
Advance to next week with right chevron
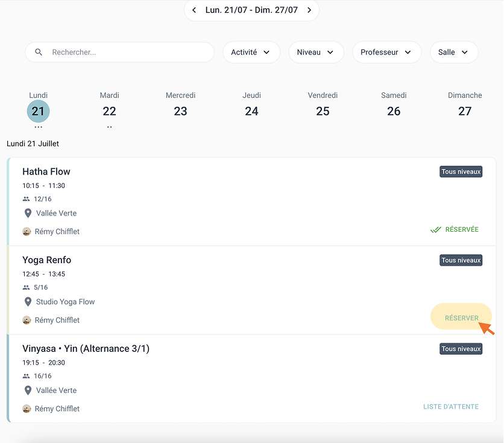click(309, 10)
